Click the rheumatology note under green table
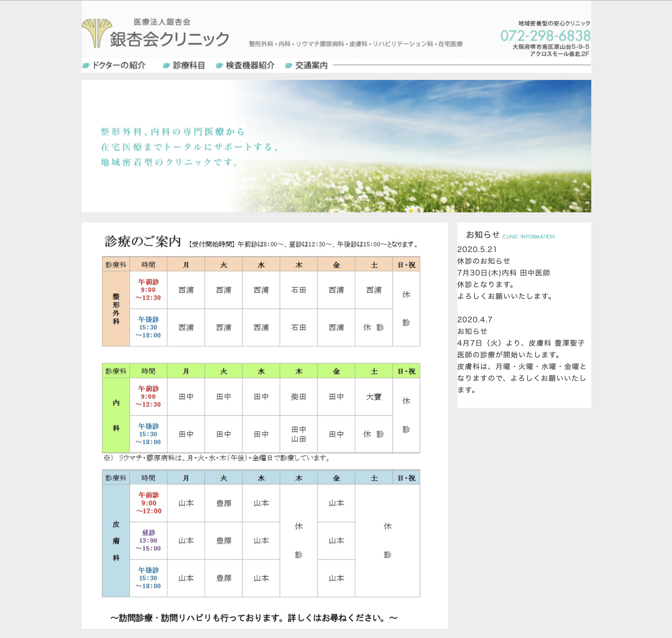The width and height of the screenshot is (672, 638). [217, 458]
